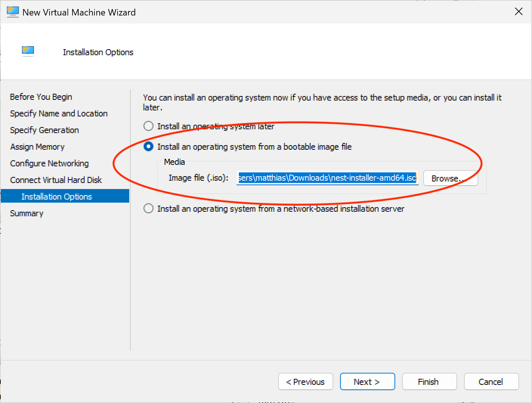Image resolution: width=532 pixels, height=403 pixels.
Task: Click the Installation Options page heading text
Action: click(98, 52)
